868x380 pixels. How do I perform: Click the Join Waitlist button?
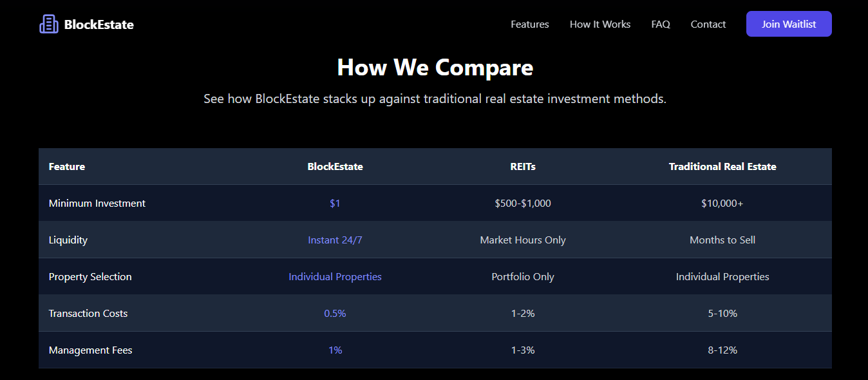click(788, 24)
